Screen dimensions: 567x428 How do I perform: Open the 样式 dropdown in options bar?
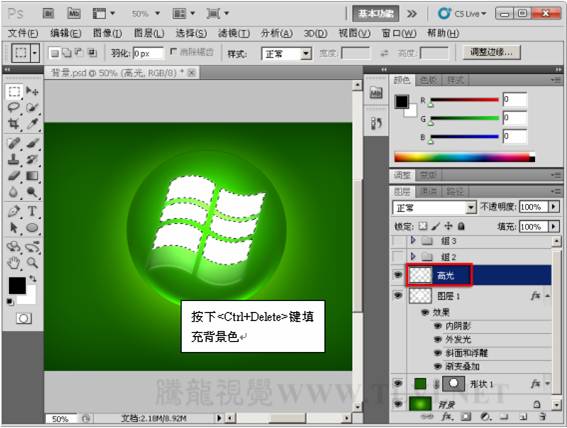(x=286, y=54)
